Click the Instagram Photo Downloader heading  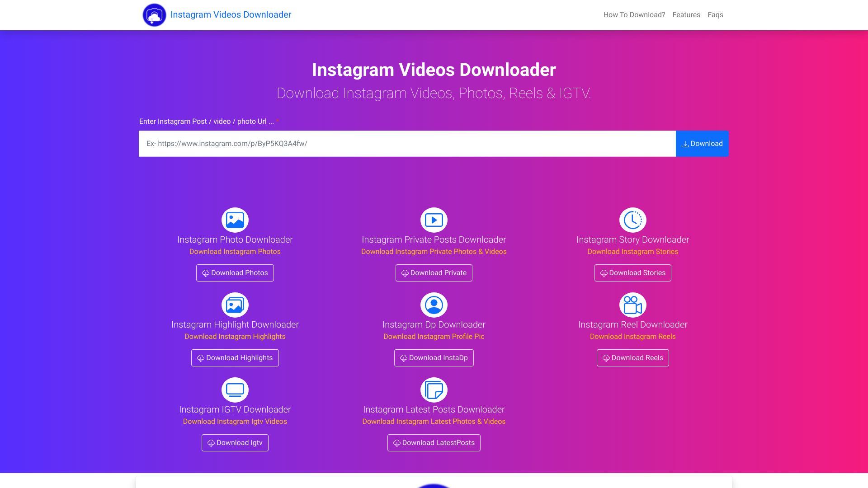[x=235, y=239]
